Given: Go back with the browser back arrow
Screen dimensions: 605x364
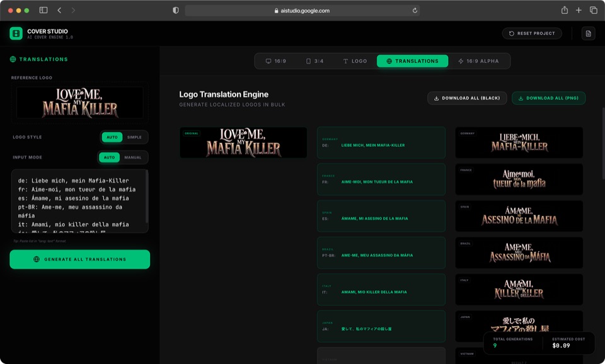Looking at the screenshot, I should [x=59, y=10].
